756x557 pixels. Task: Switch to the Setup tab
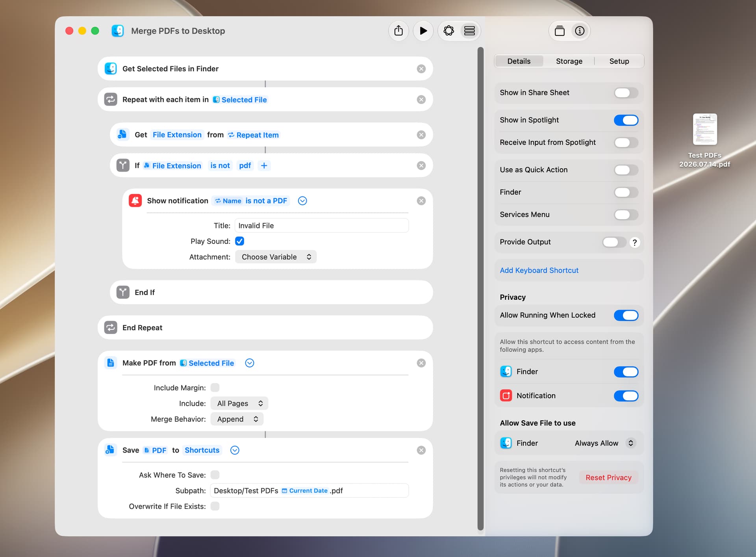pos(619,61)
